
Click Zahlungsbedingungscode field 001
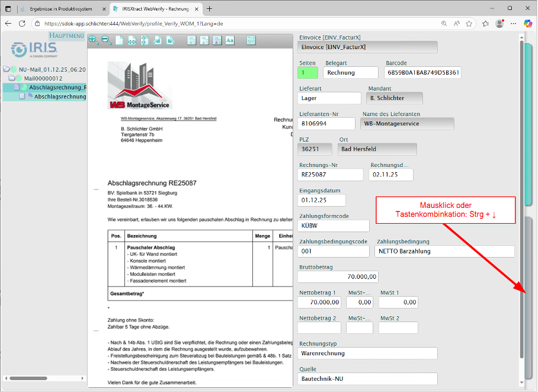(334, 251)
